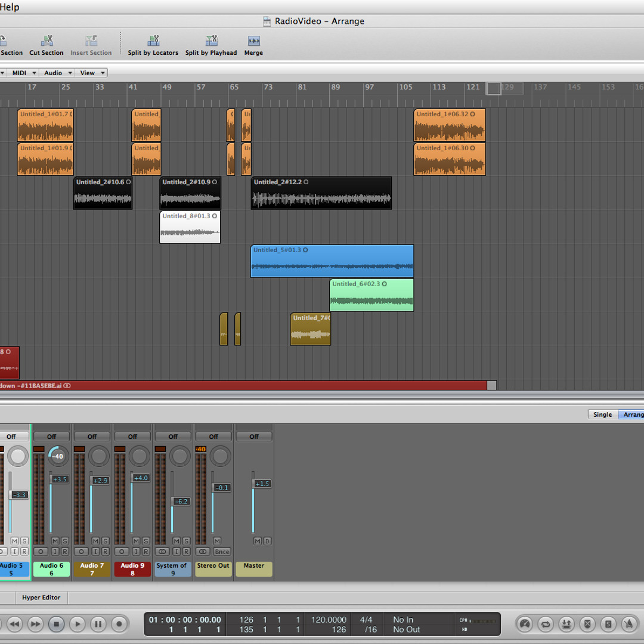Toggle the Cycle loop transport button

pyautogui.click(x=546, y=624)
